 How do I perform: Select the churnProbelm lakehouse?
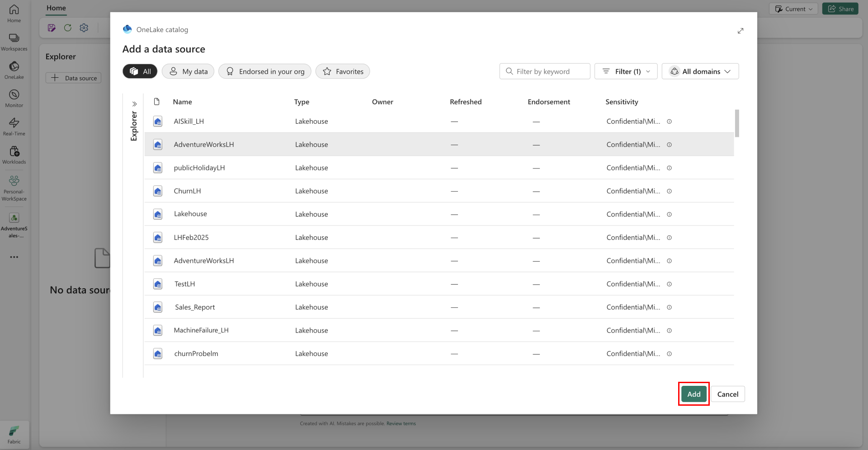pyautogui.click(x=439, y=354)
